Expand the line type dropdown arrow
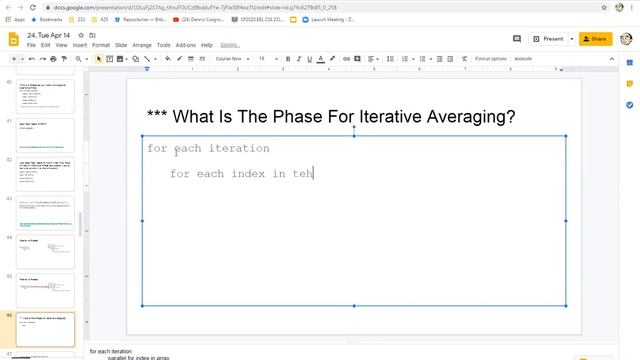640x360 pixels. 155,59
